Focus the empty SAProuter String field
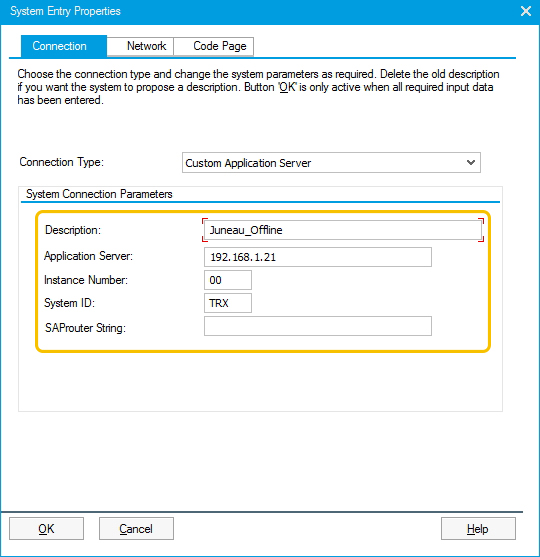 [x=318, y=326]
